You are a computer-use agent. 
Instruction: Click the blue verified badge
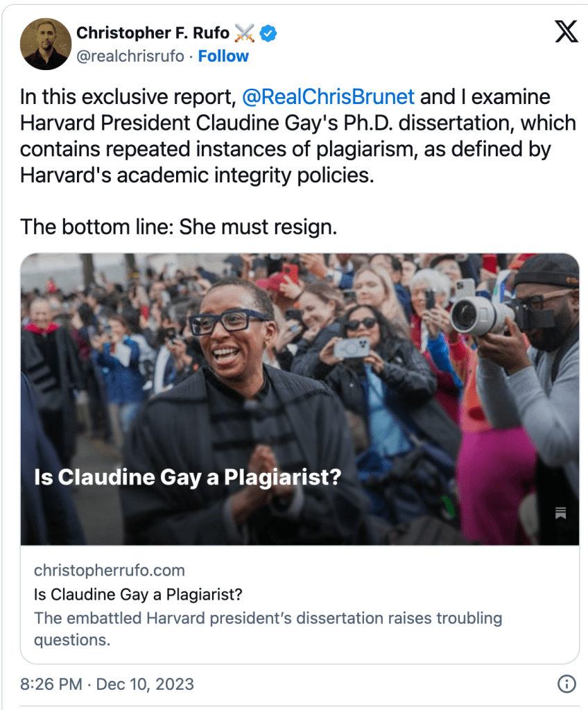268,33
